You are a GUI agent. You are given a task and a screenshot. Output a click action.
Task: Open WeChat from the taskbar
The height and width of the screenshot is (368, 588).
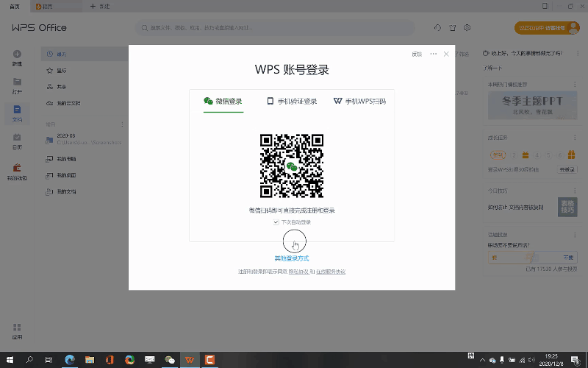point(170,360)
